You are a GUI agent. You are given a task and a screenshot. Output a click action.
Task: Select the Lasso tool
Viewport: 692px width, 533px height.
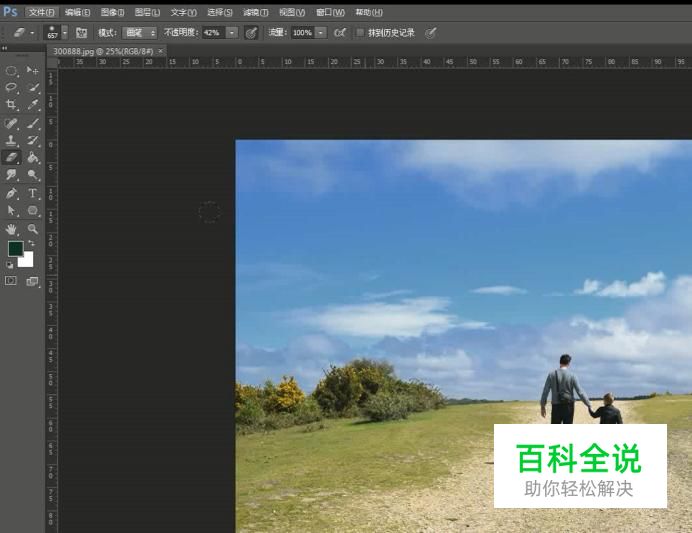12,88
